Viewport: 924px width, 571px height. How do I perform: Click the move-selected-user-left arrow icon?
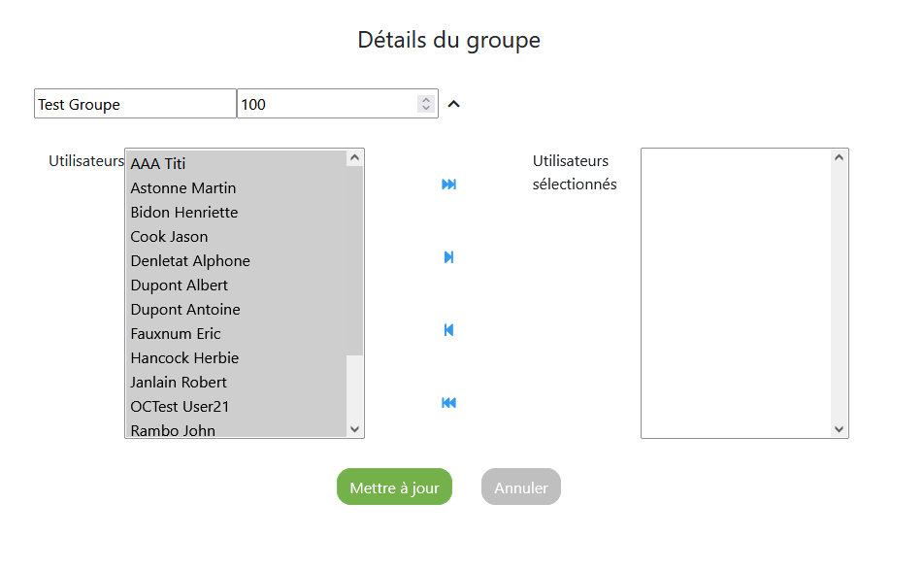click(x=448, y=330)
